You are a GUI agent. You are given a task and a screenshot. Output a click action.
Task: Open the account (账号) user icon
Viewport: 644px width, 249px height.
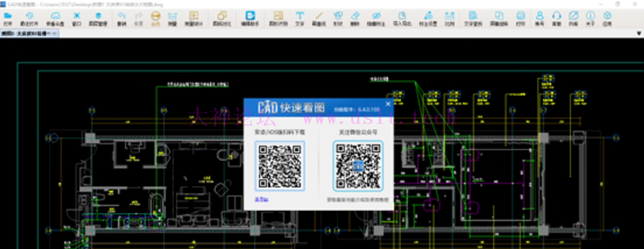[x=539, y=18]
